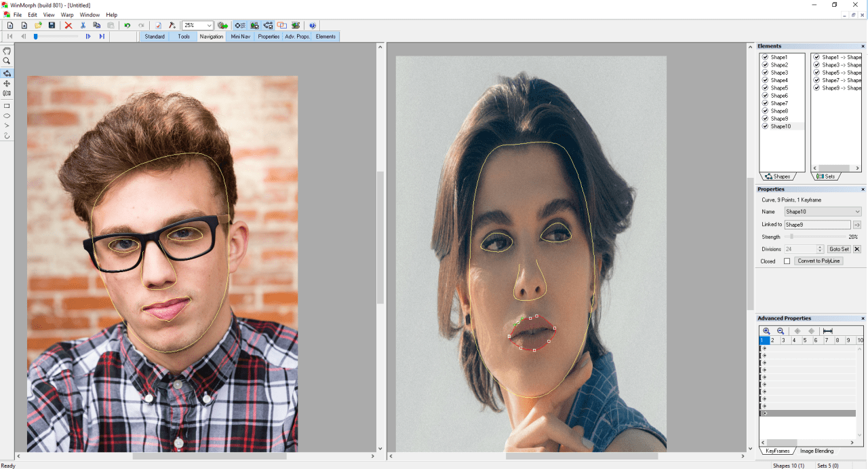
Task: Click the Goto Set button
Action: (x=839, y=249)
